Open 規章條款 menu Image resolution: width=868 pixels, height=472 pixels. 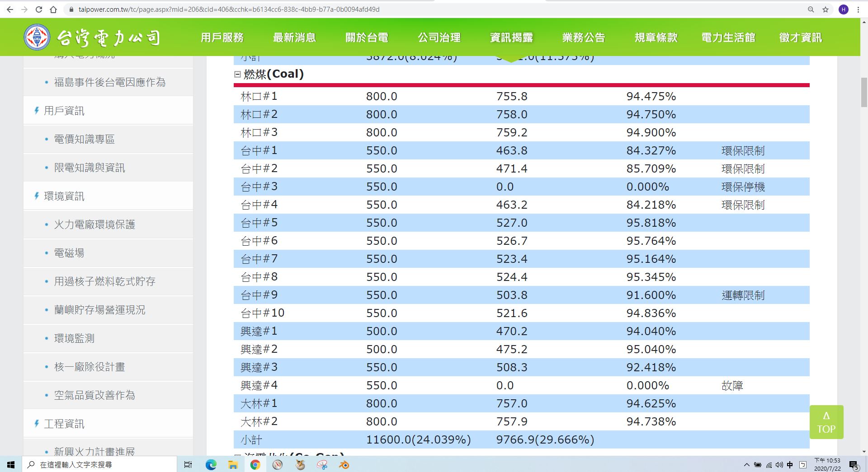click(656, 37)
